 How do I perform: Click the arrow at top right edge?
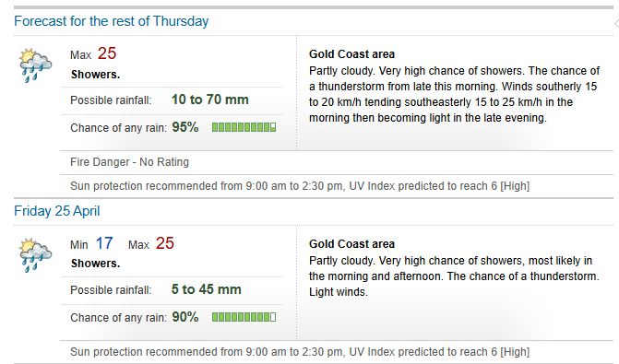pos(616,24)
